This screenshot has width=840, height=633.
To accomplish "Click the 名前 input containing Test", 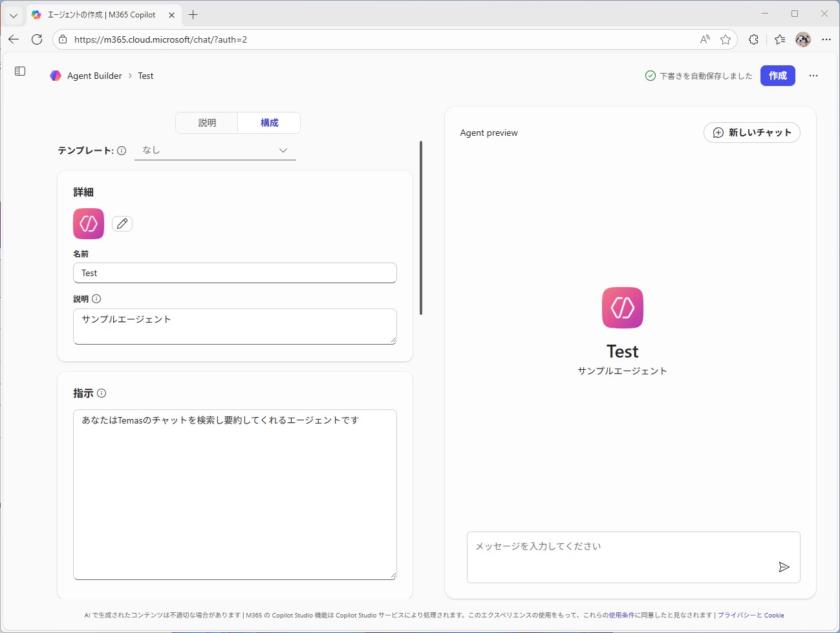I will 235,273.
